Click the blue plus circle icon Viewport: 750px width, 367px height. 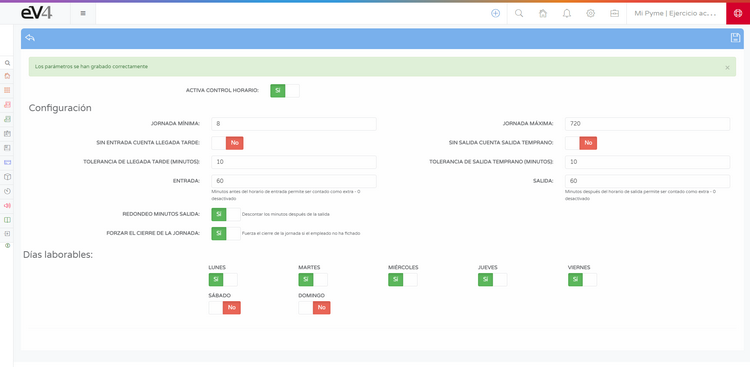[496, 13]
